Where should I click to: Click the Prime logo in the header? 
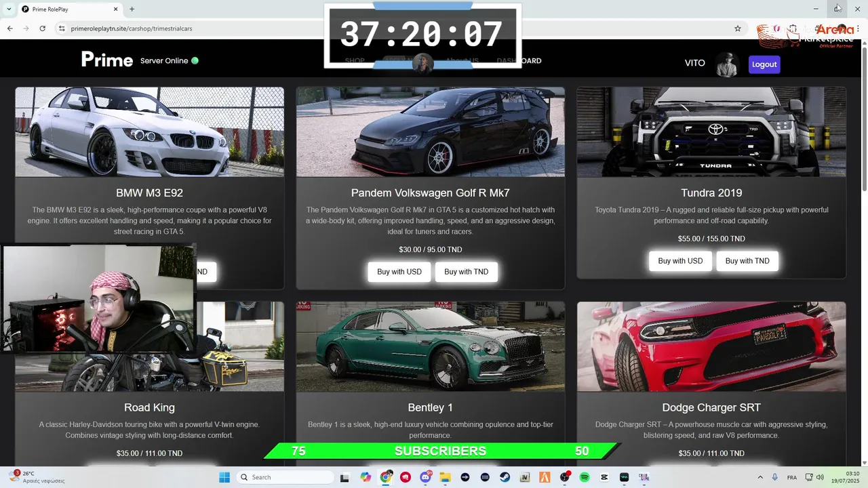pyautogui.click(x=107, y=60)
